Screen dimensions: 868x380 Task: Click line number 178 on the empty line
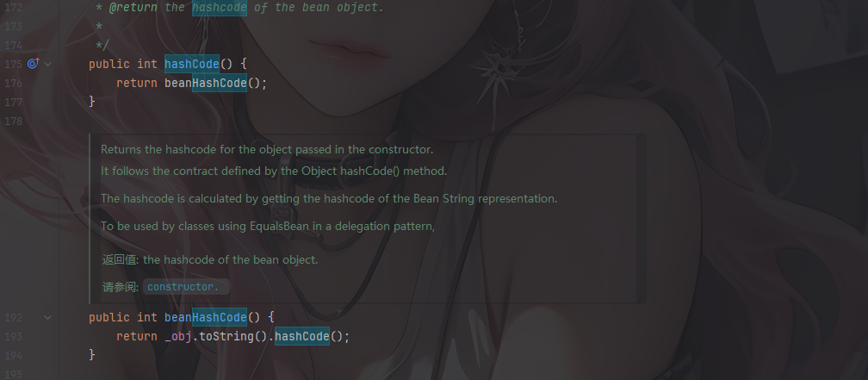pos(13,121)
